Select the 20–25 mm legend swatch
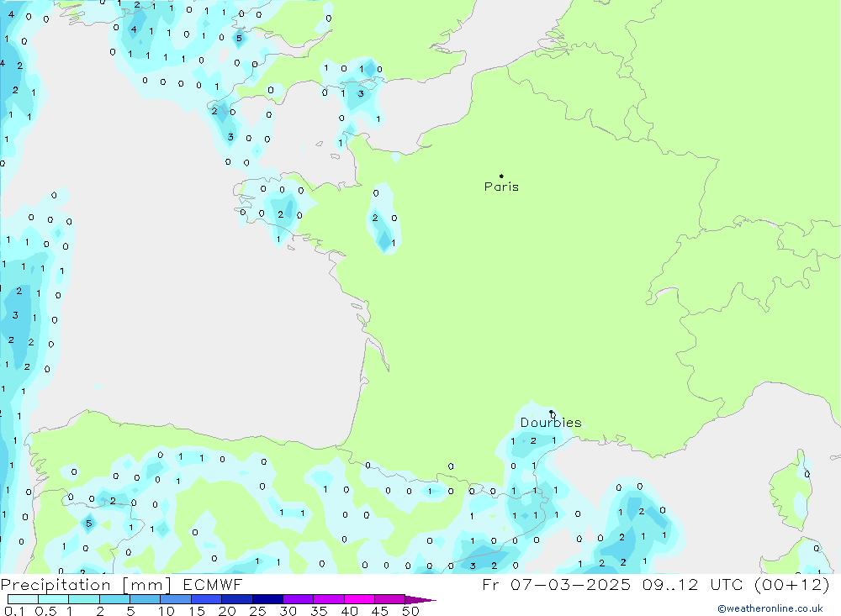The height and width of the screenshot is (616, 841). [x=237, y=599]
